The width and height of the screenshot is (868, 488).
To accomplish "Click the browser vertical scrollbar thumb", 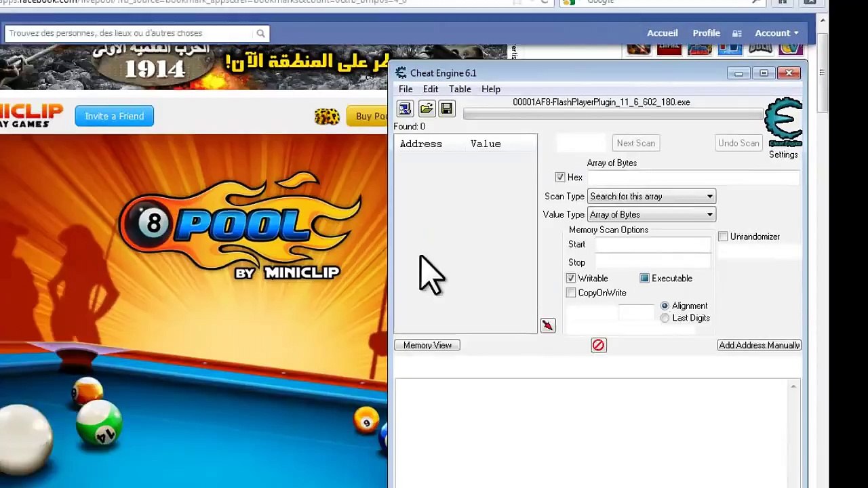I will [822, 71].
